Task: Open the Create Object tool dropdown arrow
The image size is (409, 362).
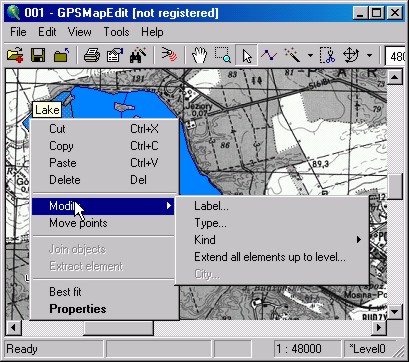Action: (x=310, y=55)
